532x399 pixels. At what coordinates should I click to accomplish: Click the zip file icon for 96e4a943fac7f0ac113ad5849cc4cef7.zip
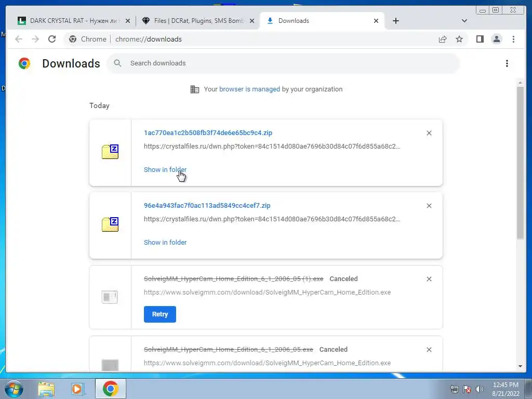click(110, 224)
